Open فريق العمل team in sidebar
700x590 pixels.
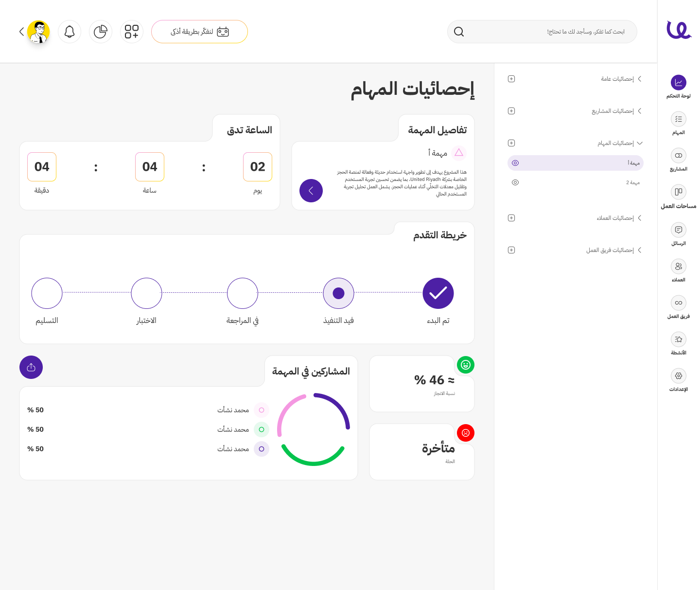click(x=679, y=303)
